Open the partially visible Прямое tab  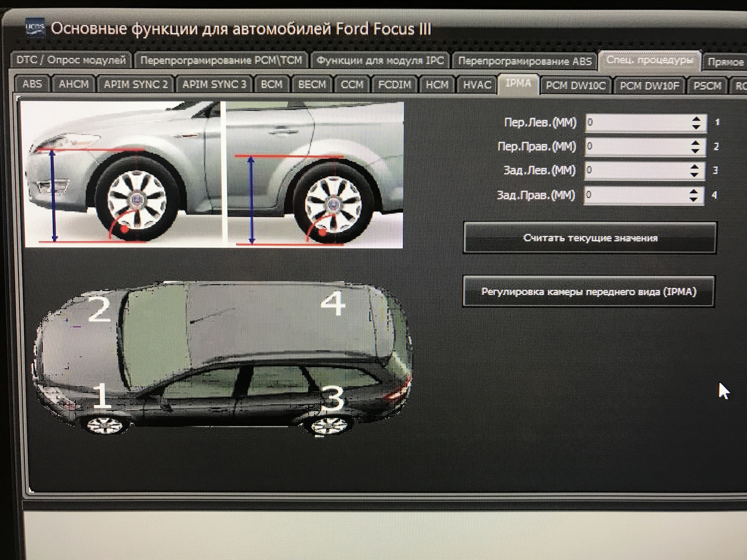[x=725, y=62]
